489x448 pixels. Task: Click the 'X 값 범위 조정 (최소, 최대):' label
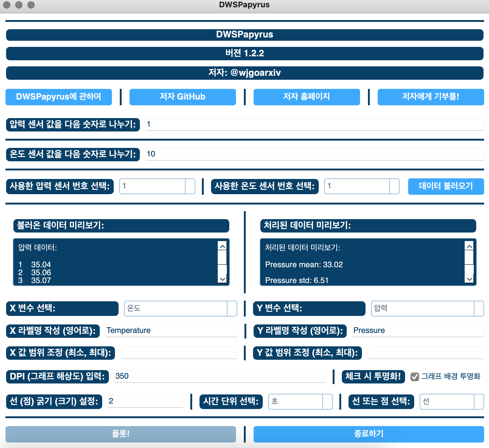point(61,353)
